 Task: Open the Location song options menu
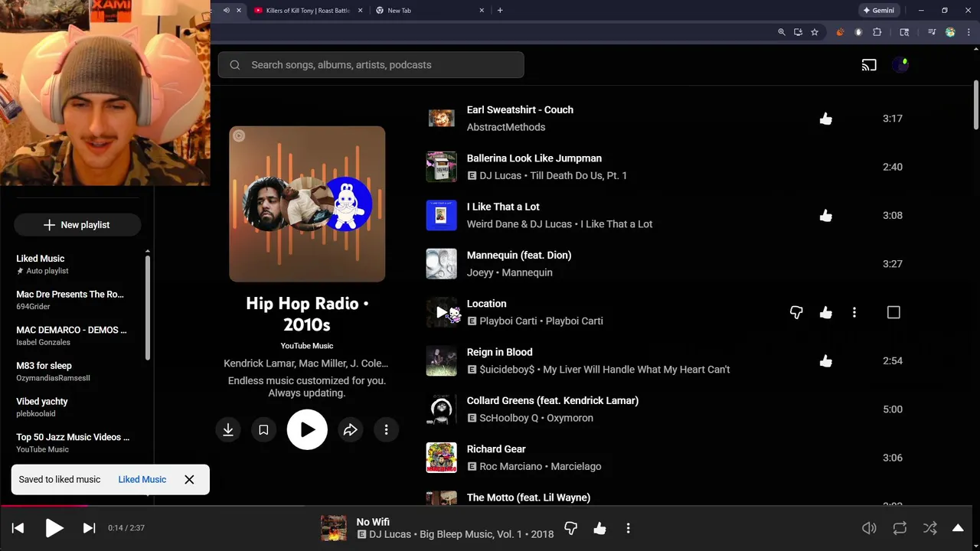click(854, 312)
